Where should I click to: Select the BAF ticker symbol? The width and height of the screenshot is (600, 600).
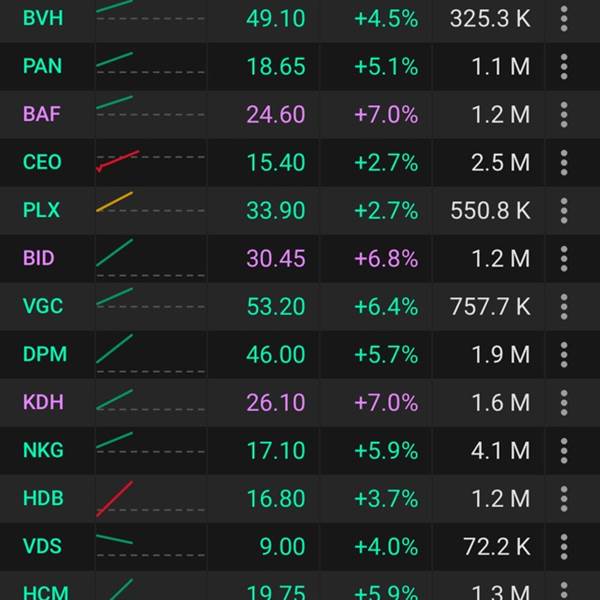point(42,114)
